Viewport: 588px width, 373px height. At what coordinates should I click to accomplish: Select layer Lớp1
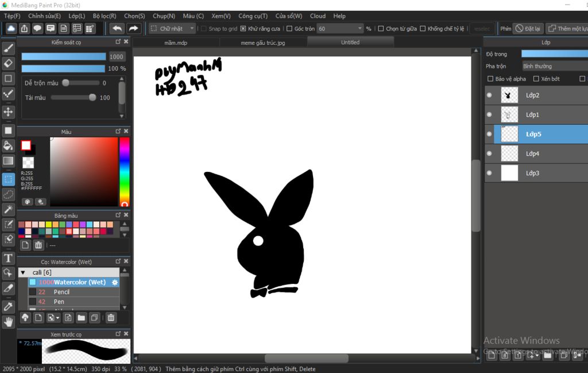(536, 114)
